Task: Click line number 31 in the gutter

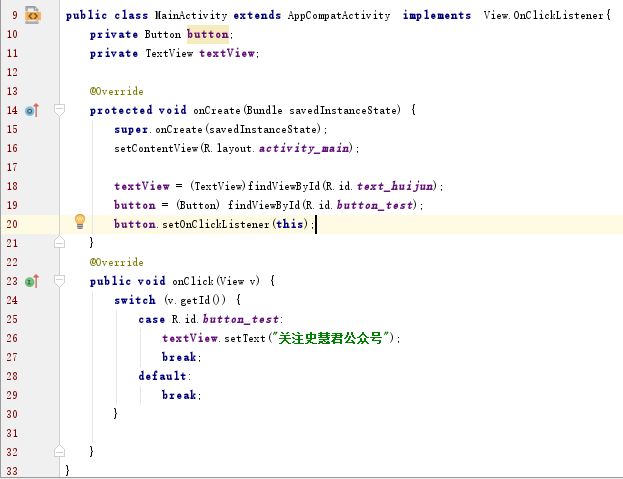Action: (12, 433)
